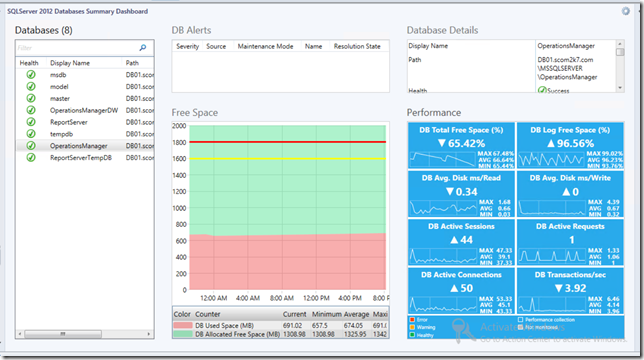
Task: Sort alerts by Severity column
Action: point(188,46)
